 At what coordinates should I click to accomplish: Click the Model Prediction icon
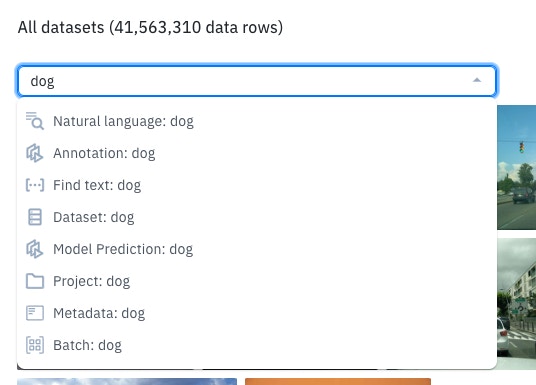click(x=35, y=249)
